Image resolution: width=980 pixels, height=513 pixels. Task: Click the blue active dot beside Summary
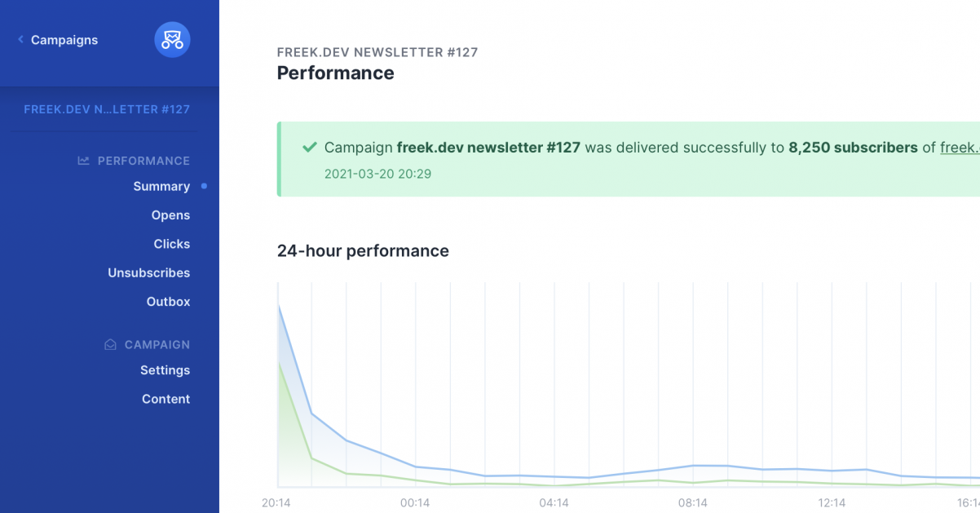click(204, 186)
